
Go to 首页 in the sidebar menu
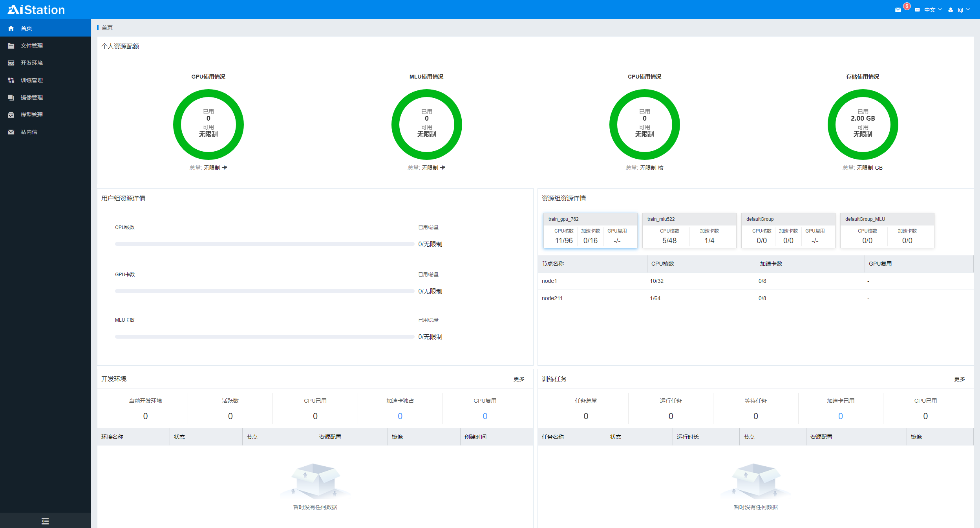coord(26,28)
